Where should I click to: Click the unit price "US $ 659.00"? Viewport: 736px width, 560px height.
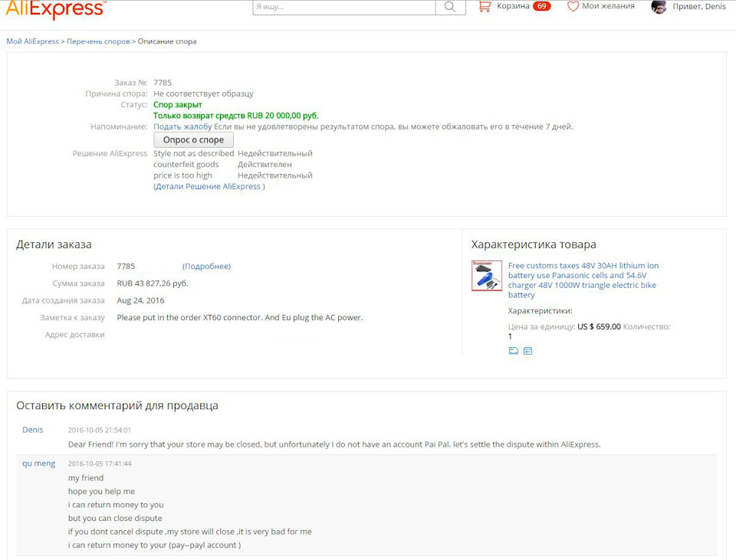(x=599, y=326)
